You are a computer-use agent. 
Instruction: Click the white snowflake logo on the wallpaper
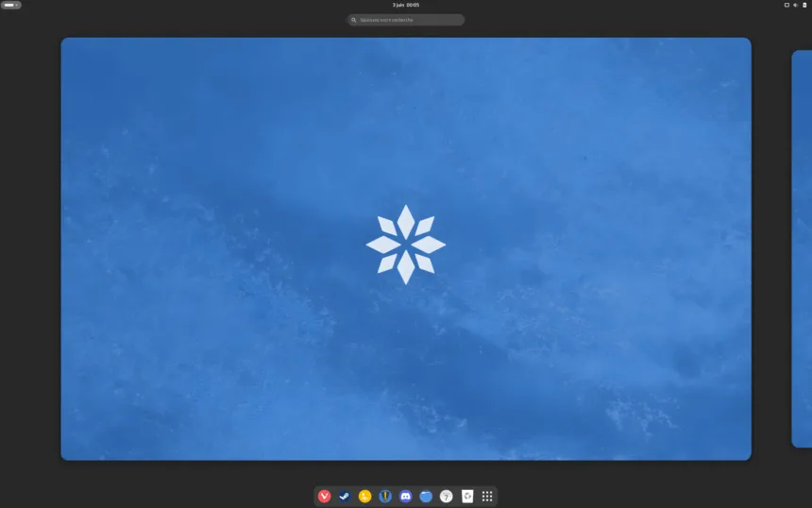tap(406, 245)
